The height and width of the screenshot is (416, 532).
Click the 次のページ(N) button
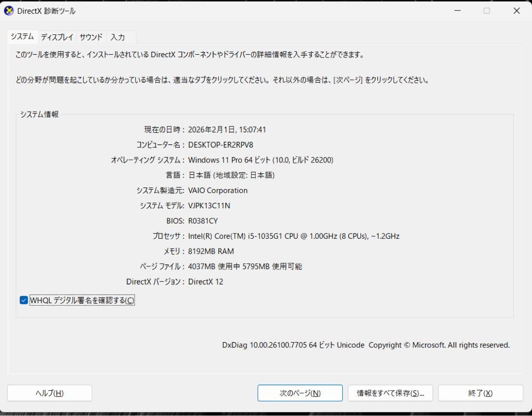coord(300,393)
